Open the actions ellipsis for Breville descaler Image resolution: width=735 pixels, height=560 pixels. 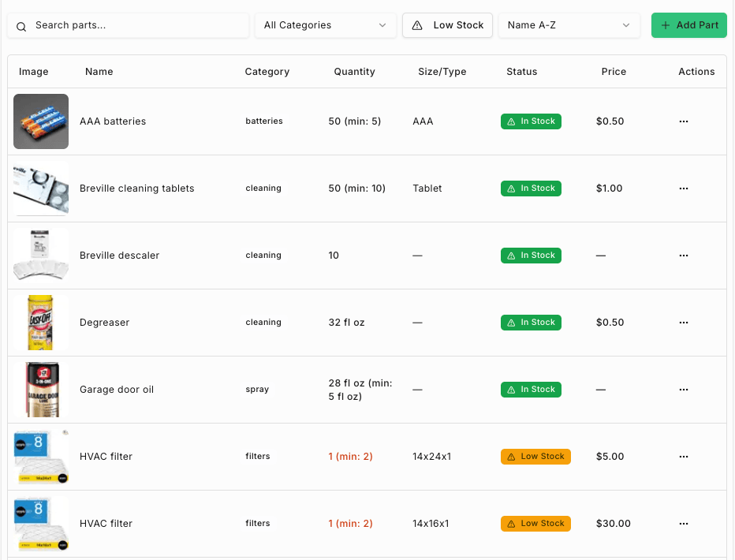[683, 256]
